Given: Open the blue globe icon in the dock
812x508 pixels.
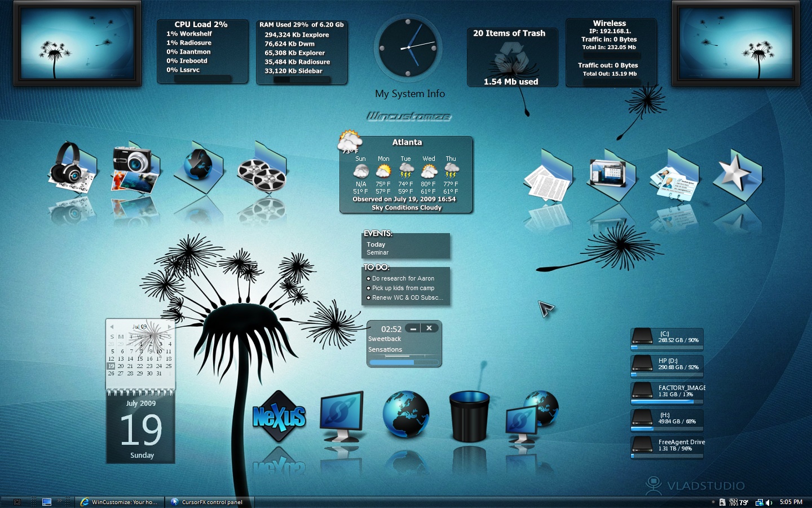Looking at the screenshot, I should (405, 415).
